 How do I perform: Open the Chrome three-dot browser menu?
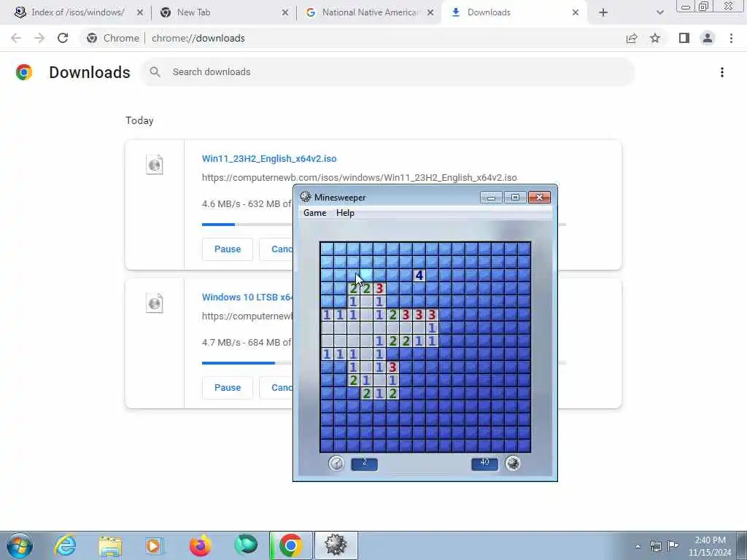[x=731, y=38]
